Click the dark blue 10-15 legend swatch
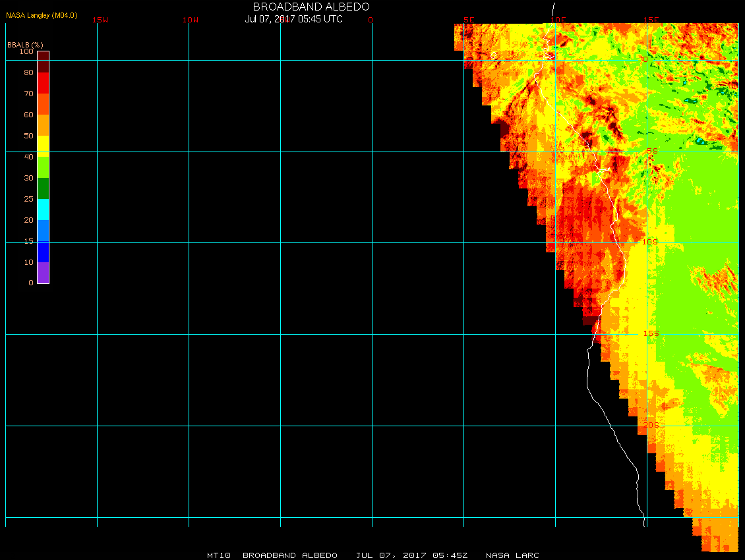This screenshot has width=745, height=560. point(44,252)
